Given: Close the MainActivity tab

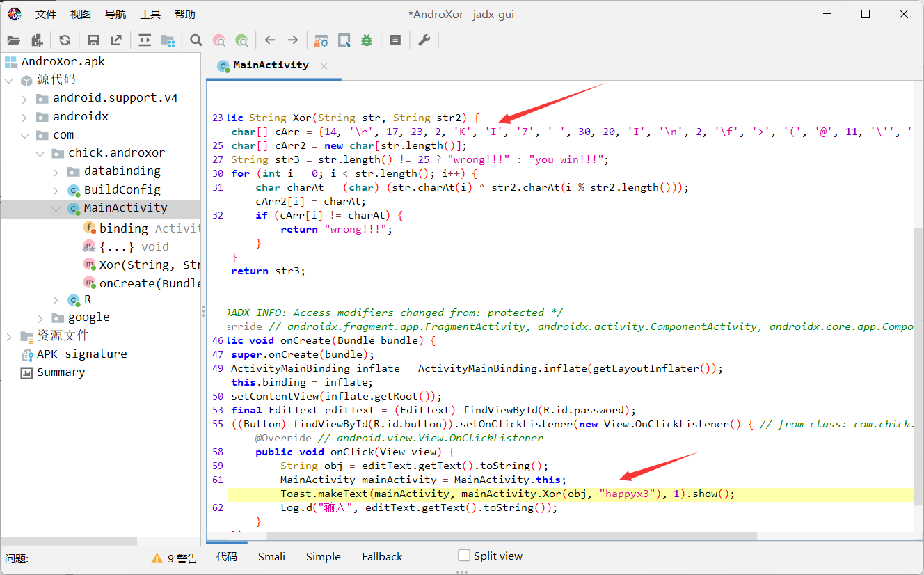Looking at the screenshot, I should [324, 66].
